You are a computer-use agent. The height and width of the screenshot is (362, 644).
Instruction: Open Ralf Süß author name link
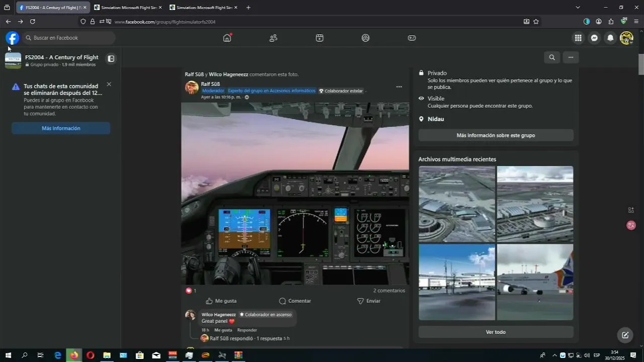coord(210,84)
